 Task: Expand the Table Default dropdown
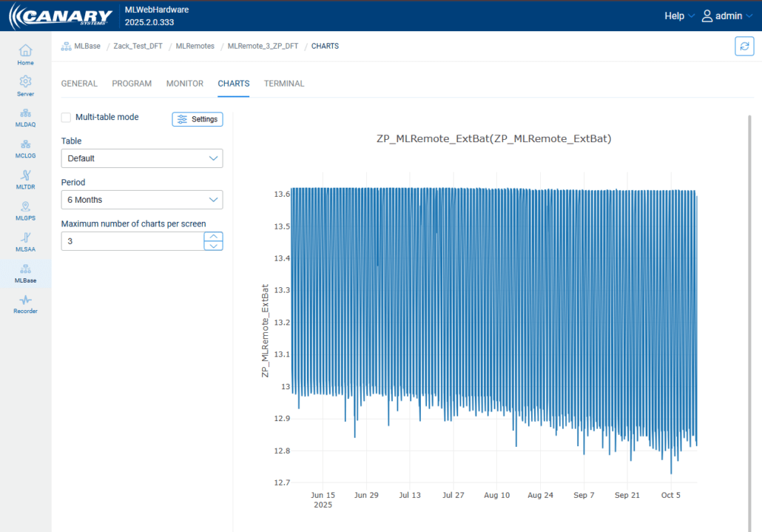[141, 158]
